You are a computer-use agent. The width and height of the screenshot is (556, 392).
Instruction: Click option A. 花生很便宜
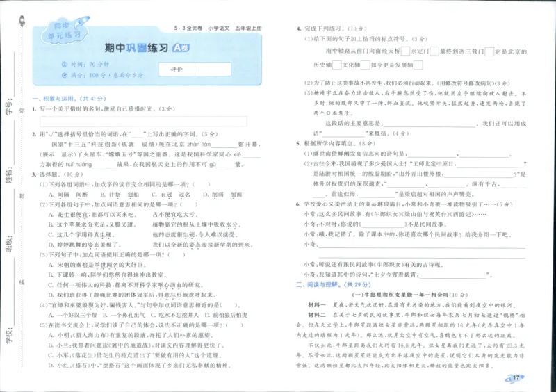pyautogui.click(x=92, y=215)
